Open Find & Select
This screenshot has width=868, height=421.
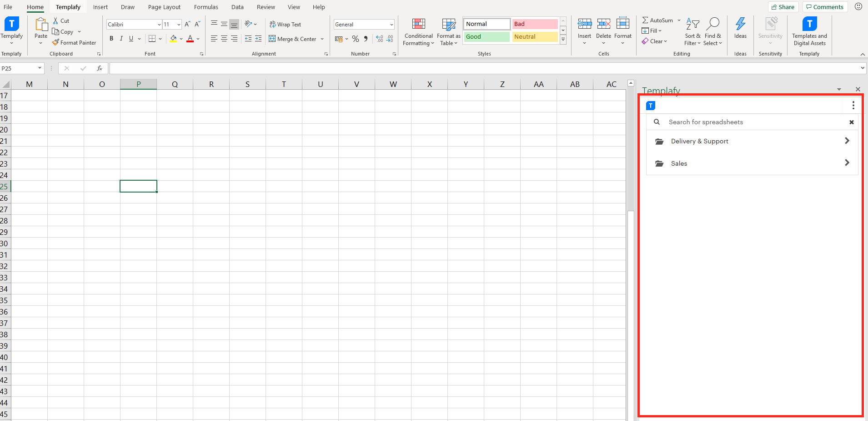pos(712,31)
